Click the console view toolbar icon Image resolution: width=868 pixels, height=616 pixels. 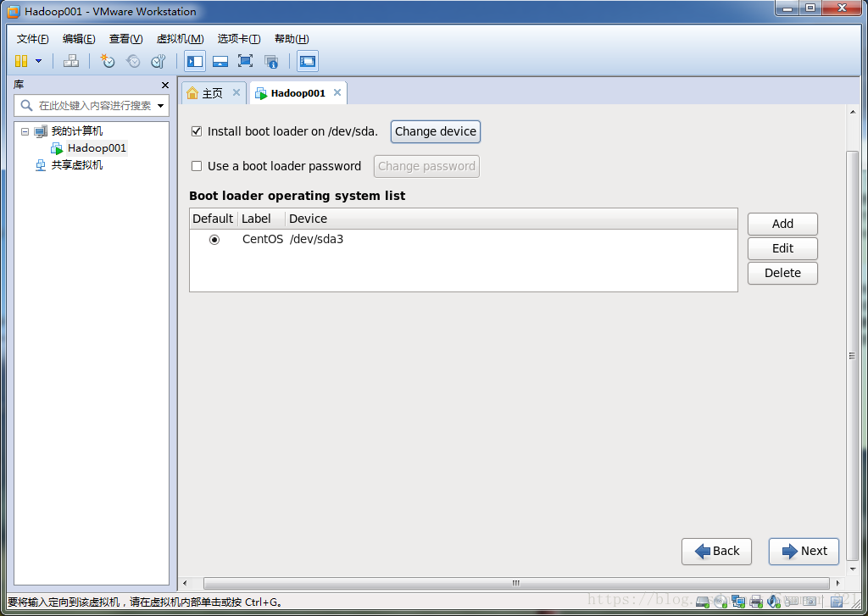pyautogui.click(x=307, y=61)
